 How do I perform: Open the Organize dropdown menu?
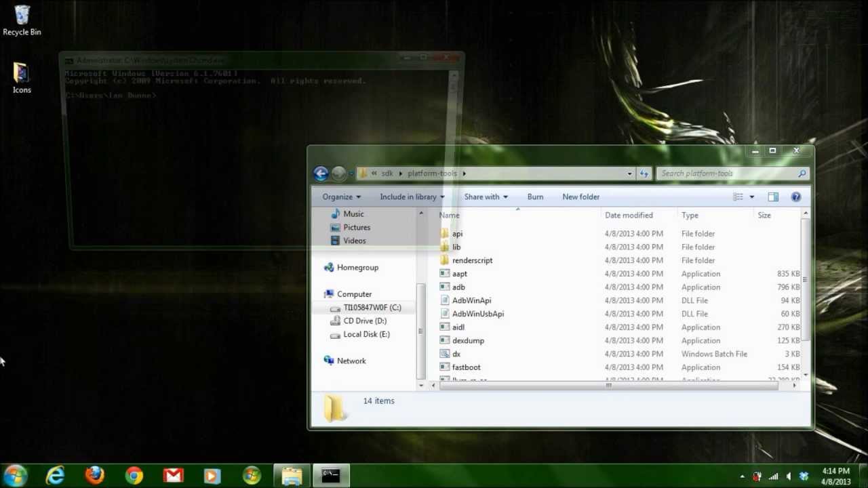[342, 197]
